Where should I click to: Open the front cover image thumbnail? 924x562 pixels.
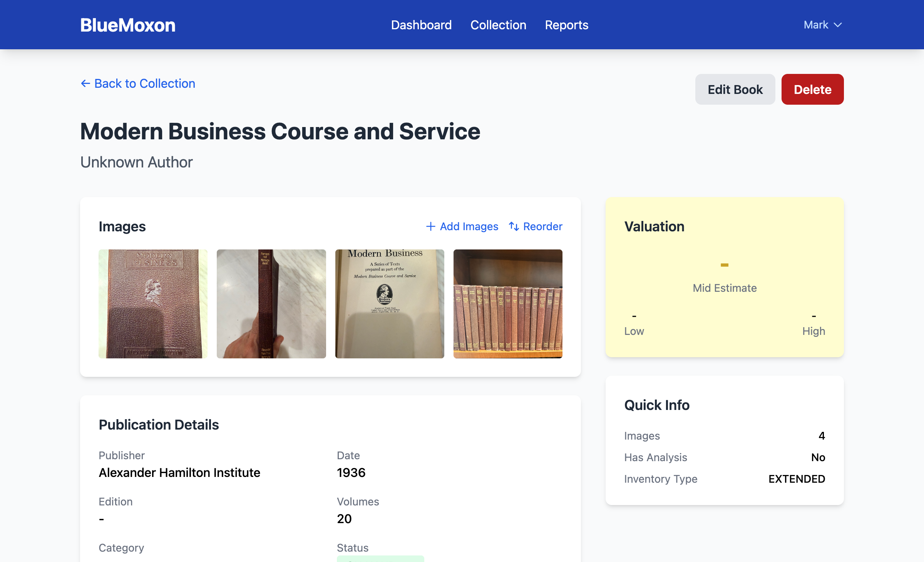click(x=153, y=304)
